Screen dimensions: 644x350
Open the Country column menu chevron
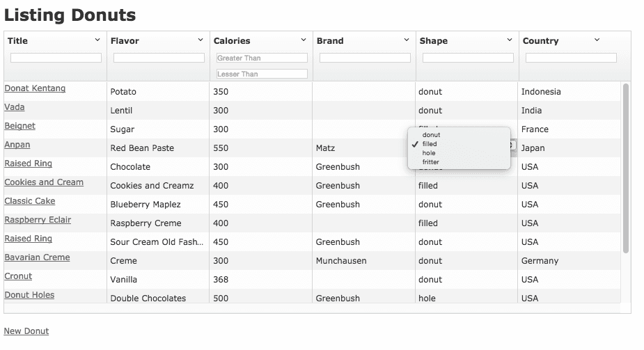click(597, 40)
